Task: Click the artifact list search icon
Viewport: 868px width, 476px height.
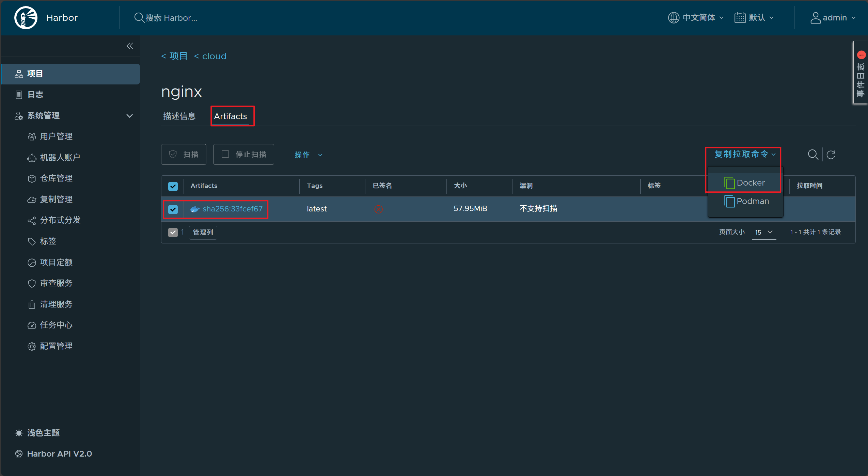Action: click(813, 155)
